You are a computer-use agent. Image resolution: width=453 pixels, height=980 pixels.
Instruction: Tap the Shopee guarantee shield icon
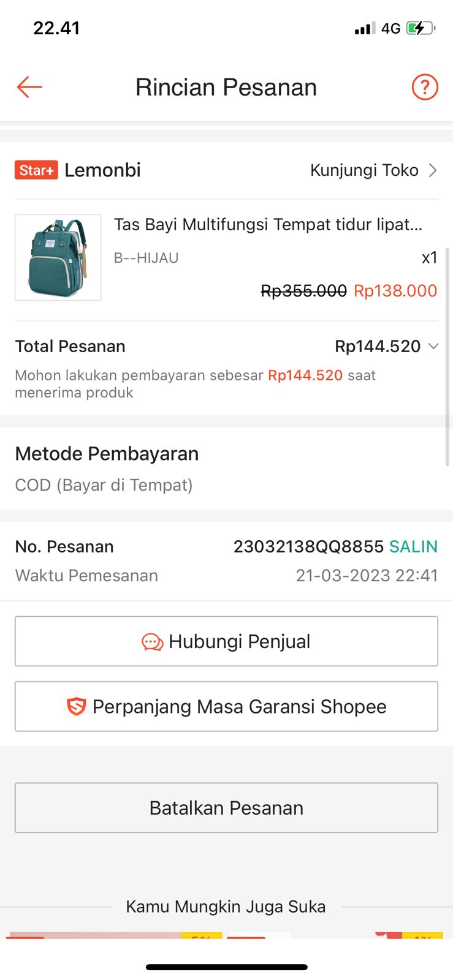(76, 707)
